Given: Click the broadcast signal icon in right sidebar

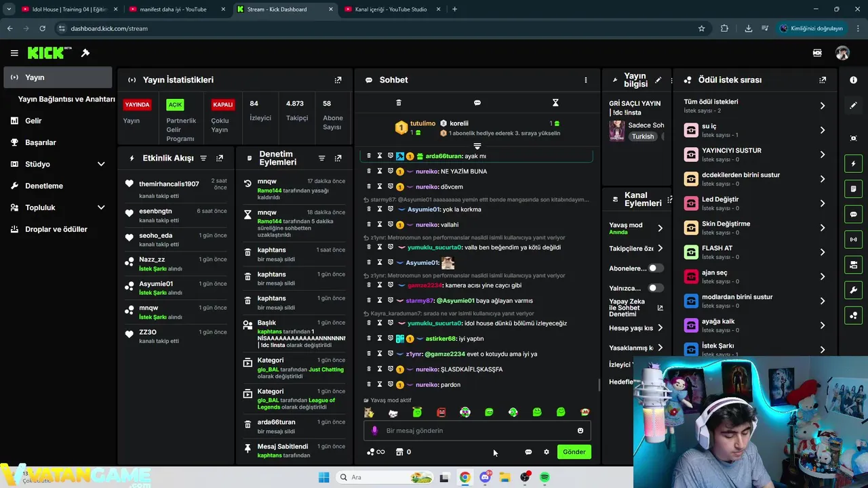Looking at the screenshot, I should pyautogui.click(x=853, y=239).
